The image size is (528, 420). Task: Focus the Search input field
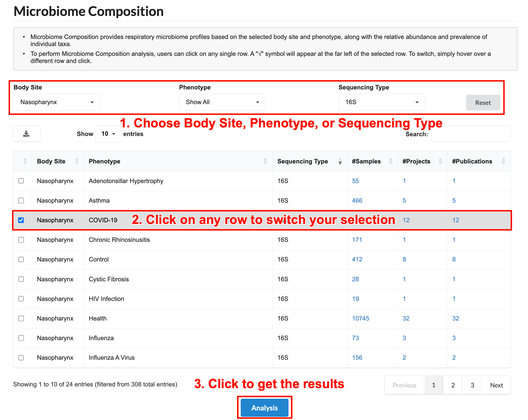pos(471,134)
